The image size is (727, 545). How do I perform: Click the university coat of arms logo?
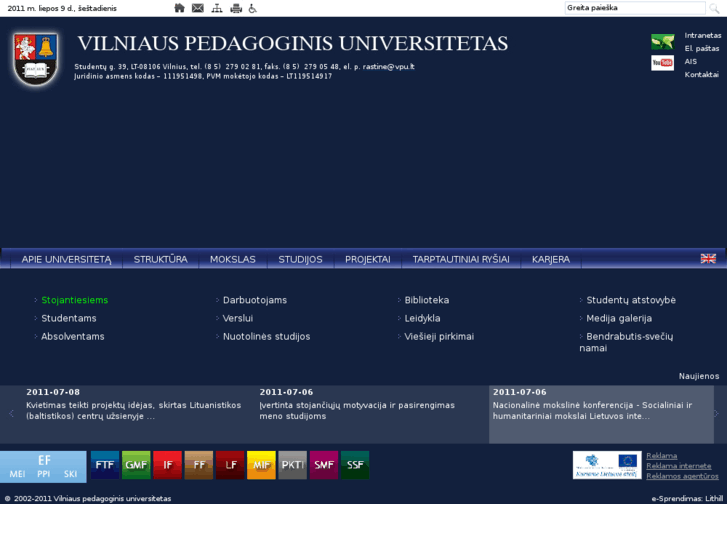(36, 59)
